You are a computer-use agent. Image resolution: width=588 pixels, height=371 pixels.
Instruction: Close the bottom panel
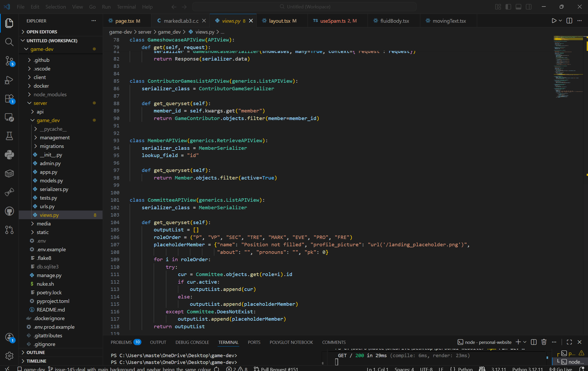(x=580, y=342)
